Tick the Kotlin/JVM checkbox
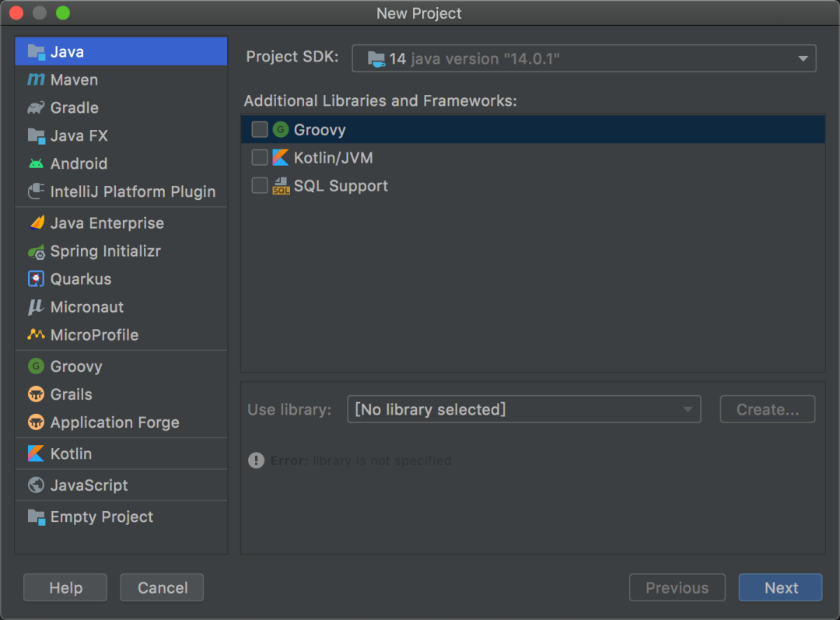 click(x=260, y=158)
